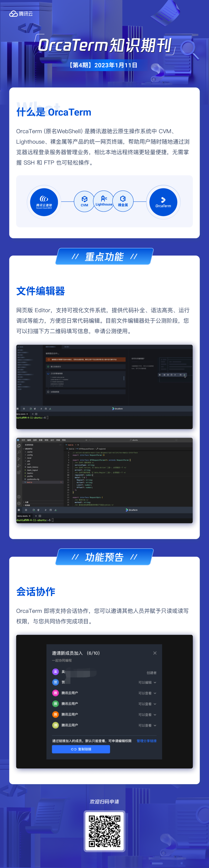Open the 编辑 menu in the editor

coord(29,440)
